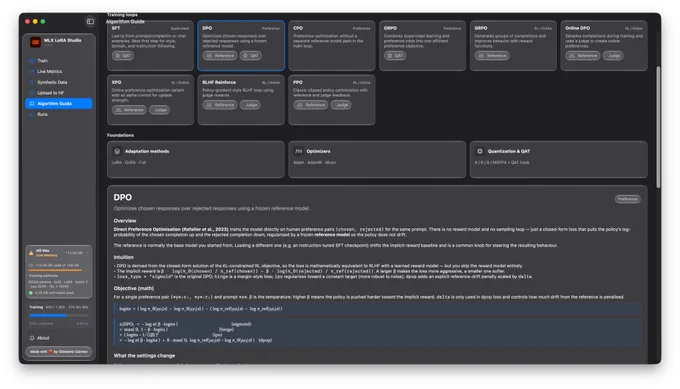The height and width of the screenshot is (389, 680).
Task: Click the Objective (math) heading
Action: click(x=134, y=288)
